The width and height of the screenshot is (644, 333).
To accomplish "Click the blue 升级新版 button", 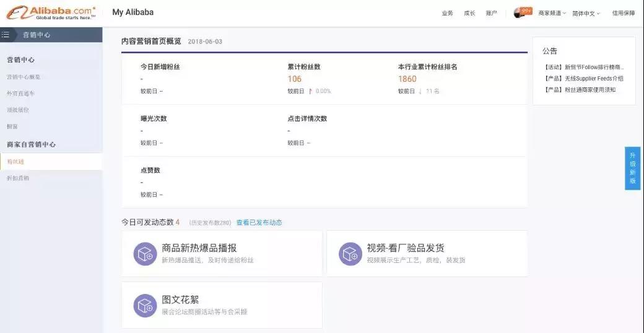I will coord(632,168).
